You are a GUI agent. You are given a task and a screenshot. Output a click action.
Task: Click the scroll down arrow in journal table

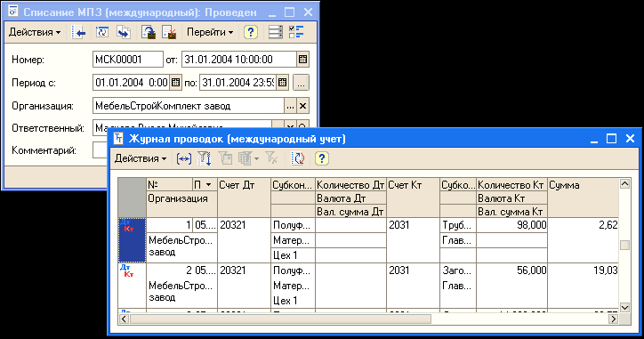624,307
